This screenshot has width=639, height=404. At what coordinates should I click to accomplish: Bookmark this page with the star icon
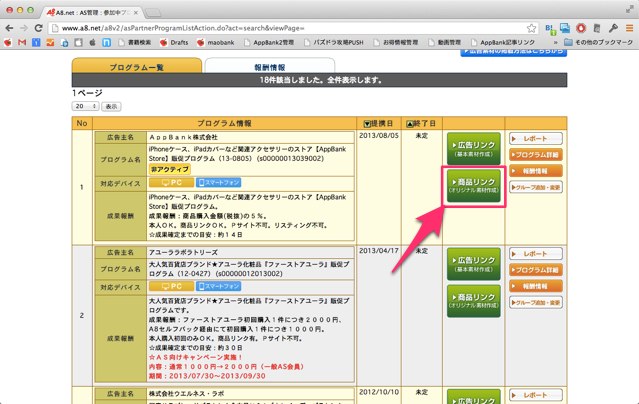[x=531, y=28]
